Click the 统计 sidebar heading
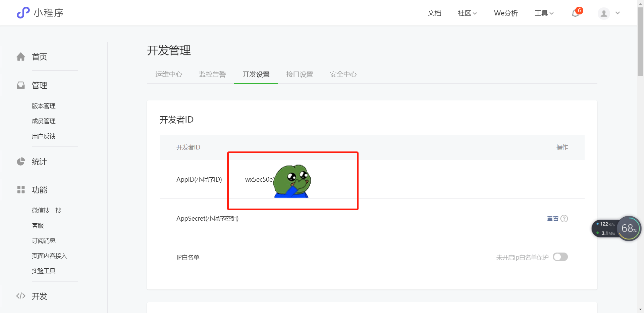 39,162
